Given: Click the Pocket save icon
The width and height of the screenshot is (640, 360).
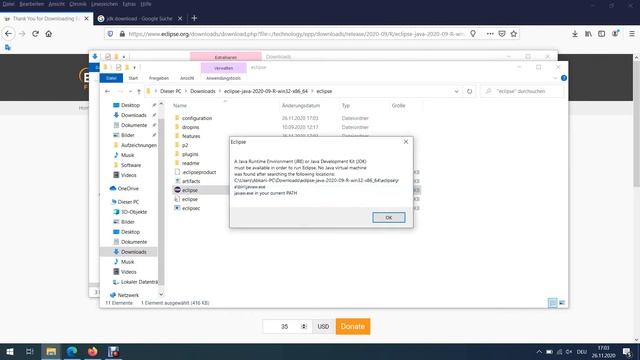Looking at the screenshot, I should coord(502,34).
